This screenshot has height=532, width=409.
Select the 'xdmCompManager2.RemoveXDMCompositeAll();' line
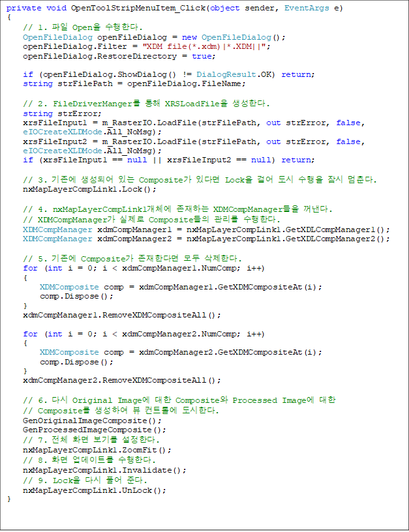pos(122,381)
